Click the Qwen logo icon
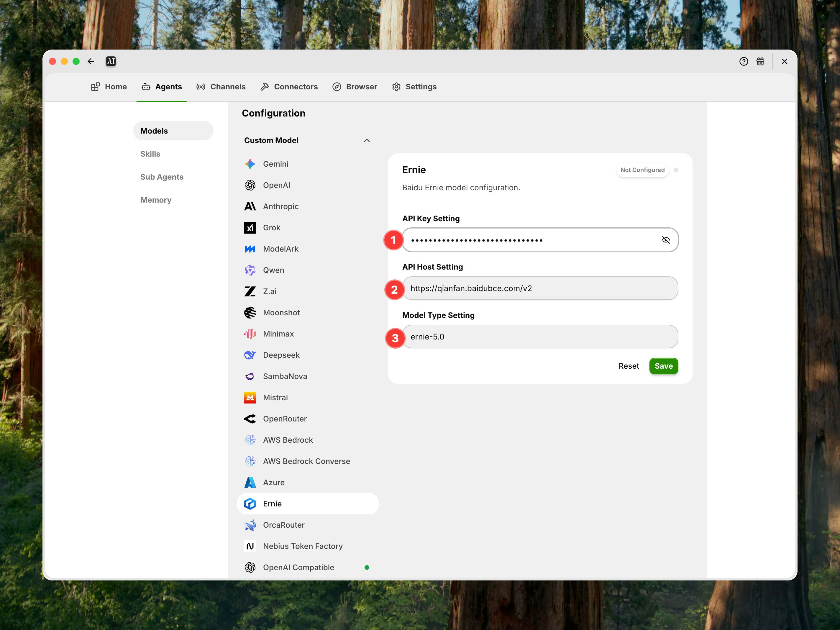840x630 pixels. pos(250,270)
